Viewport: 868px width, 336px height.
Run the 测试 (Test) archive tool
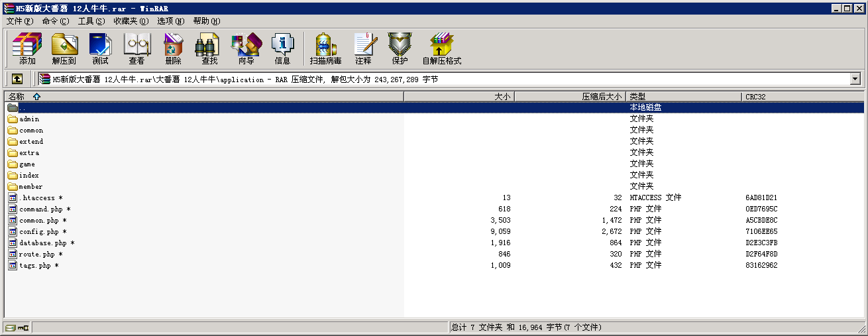(x=100, y=49)
